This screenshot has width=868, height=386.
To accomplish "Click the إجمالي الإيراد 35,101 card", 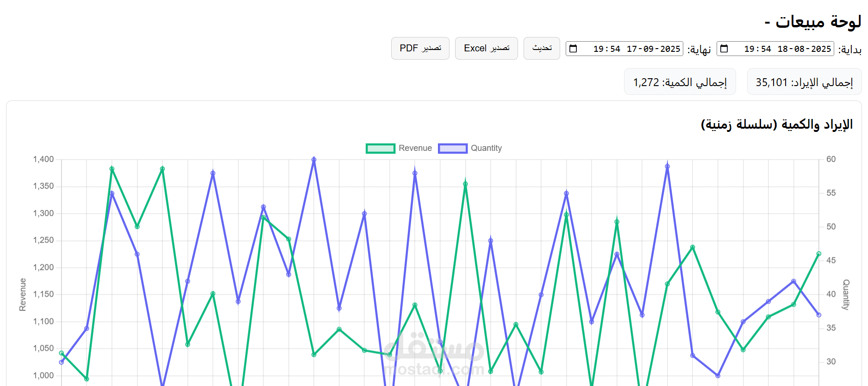I will point(805,82).
